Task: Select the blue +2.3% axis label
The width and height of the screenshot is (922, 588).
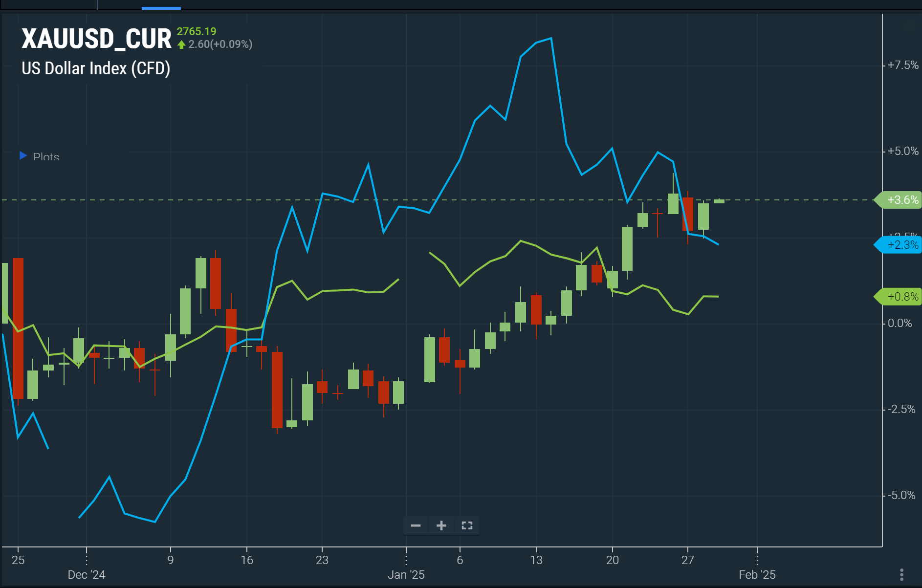Action: click(x=901, y=245)
